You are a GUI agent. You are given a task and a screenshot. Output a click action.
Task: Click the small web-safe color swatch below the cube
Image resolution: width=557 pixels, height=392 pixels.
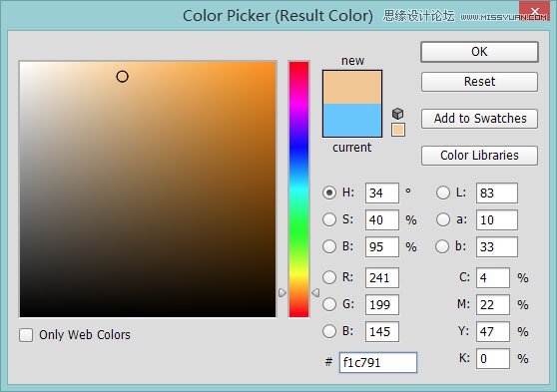pos(398,130)
